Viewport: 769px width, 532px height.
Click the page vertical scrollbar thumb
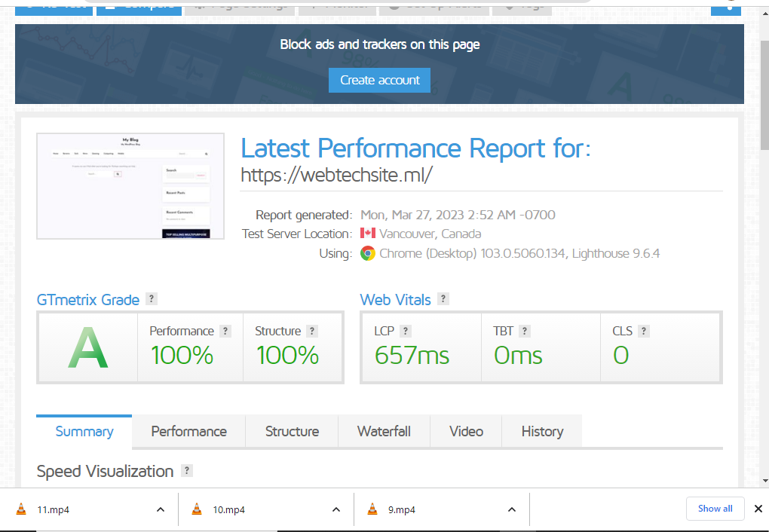point(764,96)
